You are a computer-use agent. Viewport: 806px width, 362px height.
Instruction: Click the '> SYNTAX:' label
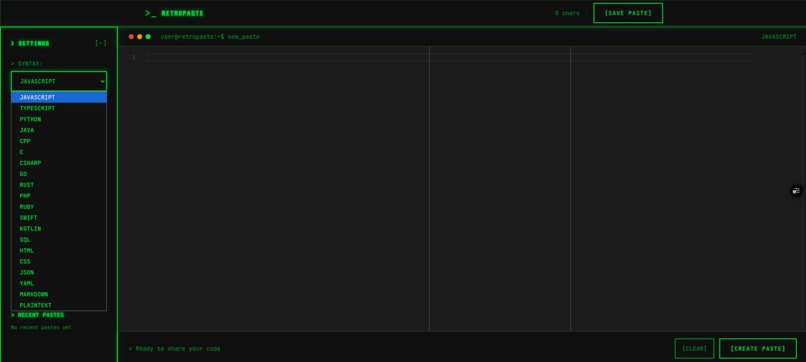27,64
